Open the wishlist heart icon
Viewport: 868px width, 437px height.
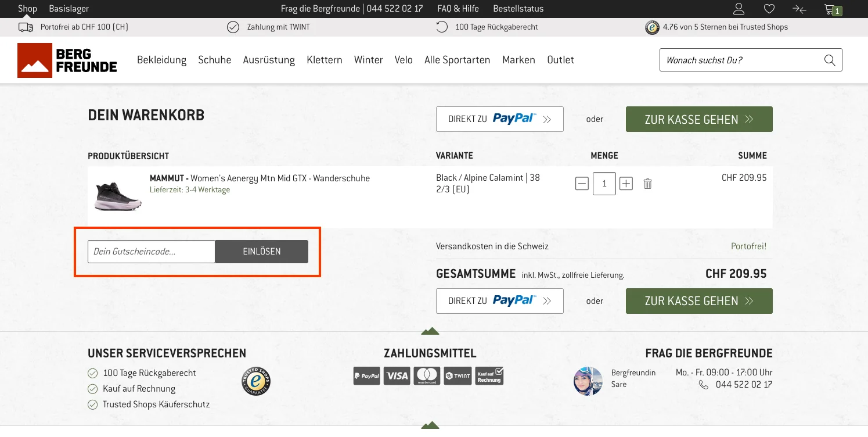pyautogui.click(x=769, y=9)
